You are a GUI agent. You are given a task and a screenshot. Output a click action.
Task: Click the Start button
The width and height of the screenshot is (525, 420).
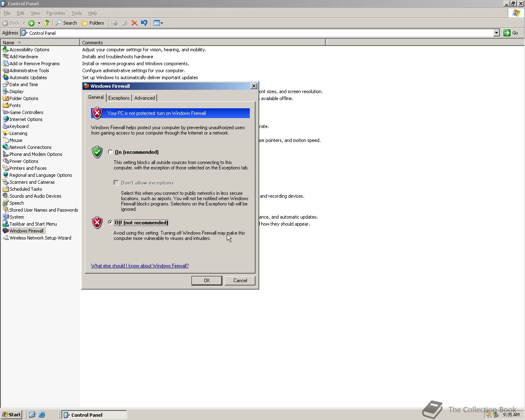(11, 415)
